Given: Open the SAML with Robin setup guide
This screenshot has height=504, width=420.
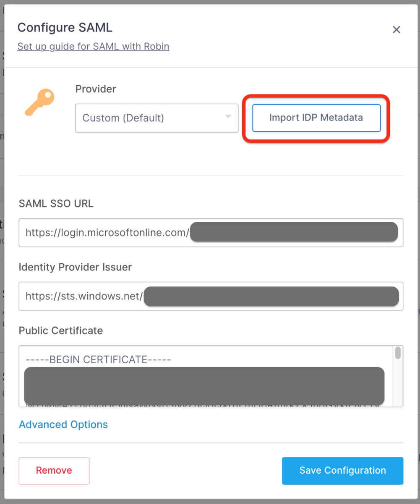Looking at the screenshot, I should pos(93,46).
